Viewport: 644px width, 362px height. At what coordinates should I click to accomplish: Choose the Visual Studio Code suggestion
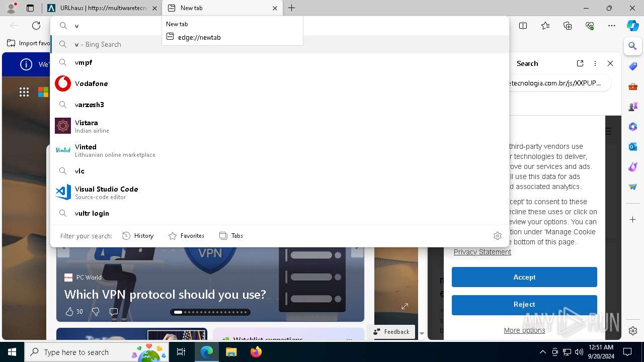pyautogui.click(x=280, y=192)
